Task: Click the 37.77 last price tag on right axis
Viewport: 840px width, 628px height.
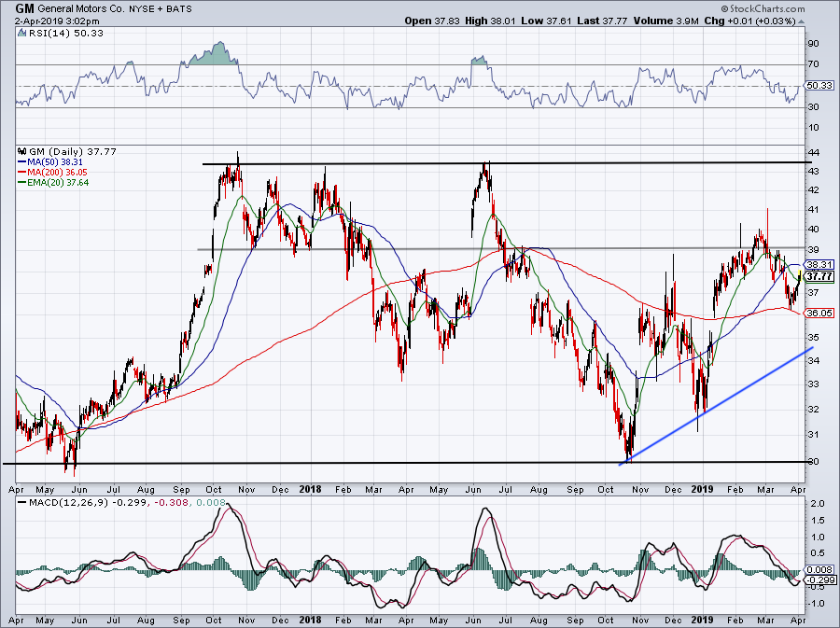Action: coord(819,276)
